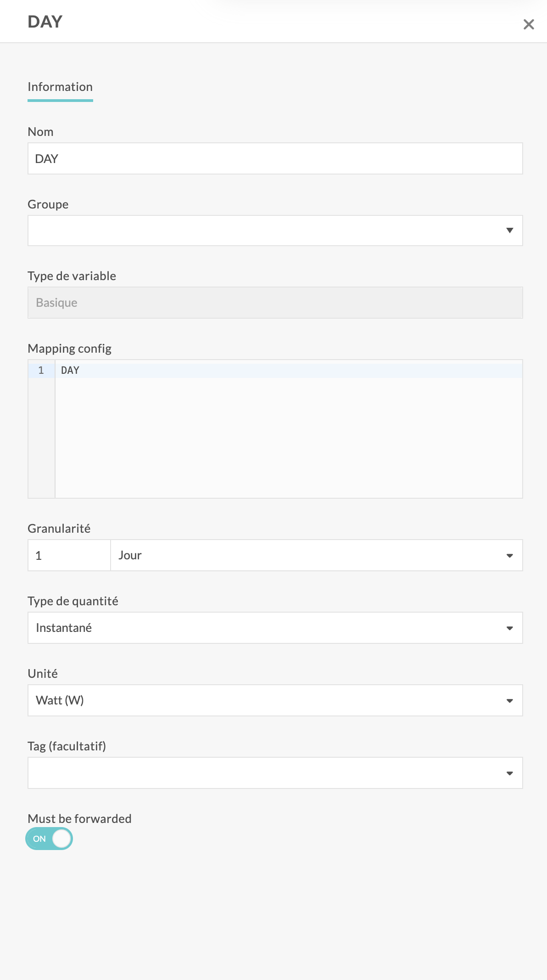Click the caret arrow in Instantané field
The image size is (547, 980).
(x=509, y=628)
